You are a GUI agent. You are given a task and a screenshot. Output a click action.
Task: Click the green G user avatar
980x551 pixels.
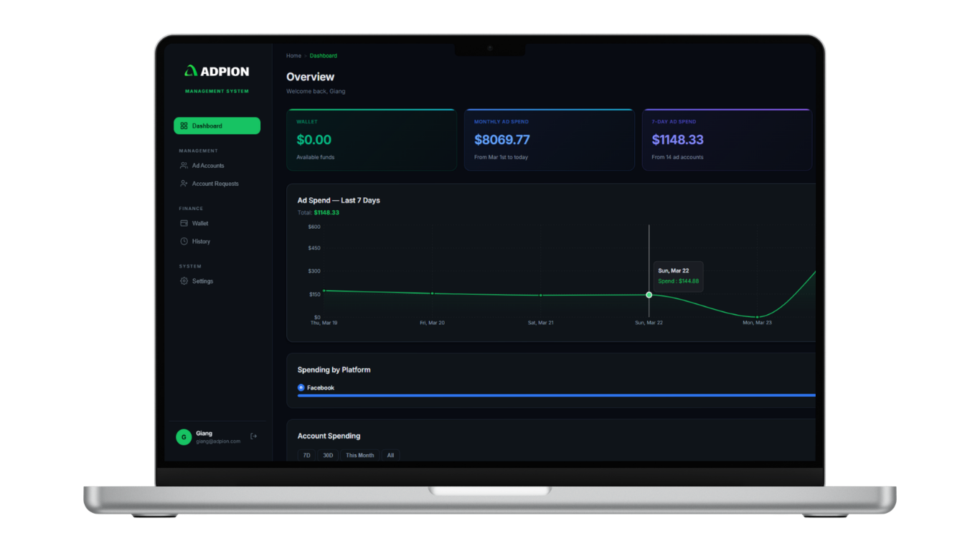coord(184,437)
